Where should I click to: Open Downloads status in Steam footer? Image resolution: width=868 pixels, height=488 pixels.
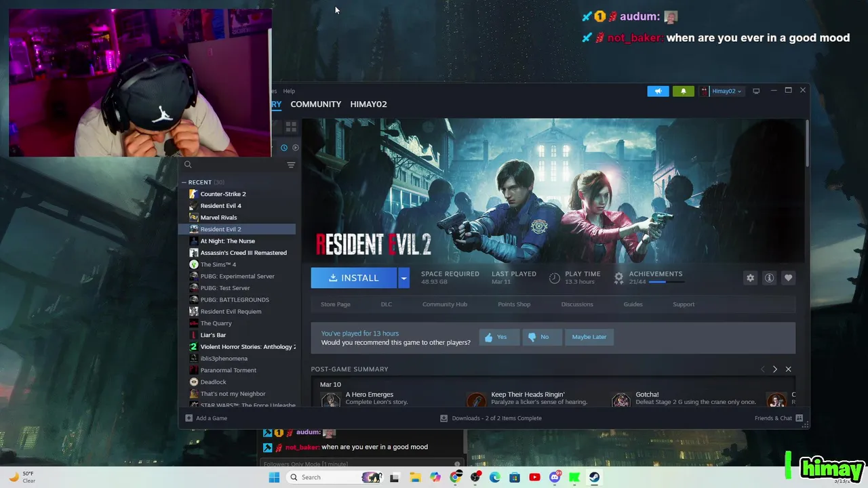click(491, 418)
